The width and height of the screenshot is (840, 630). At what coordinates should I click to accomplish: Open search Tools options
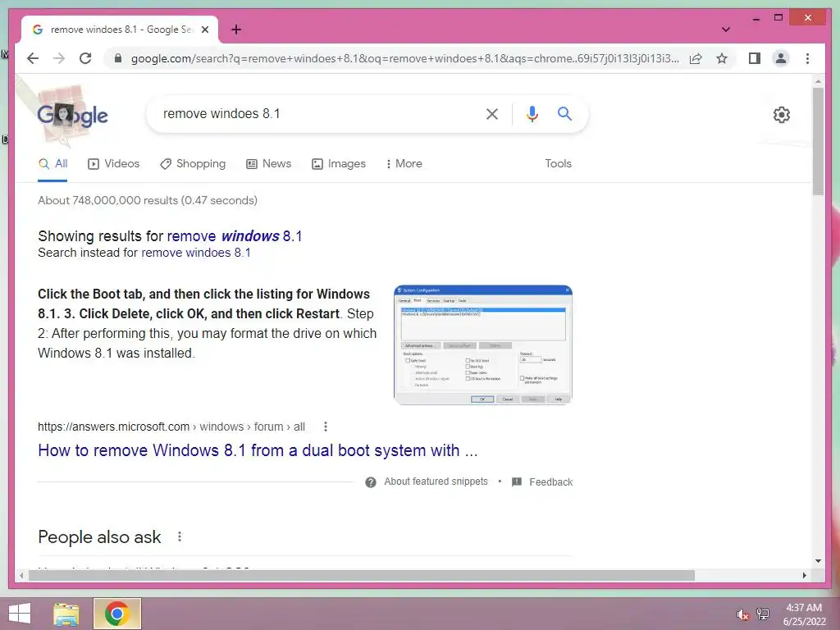click(558, 164)
